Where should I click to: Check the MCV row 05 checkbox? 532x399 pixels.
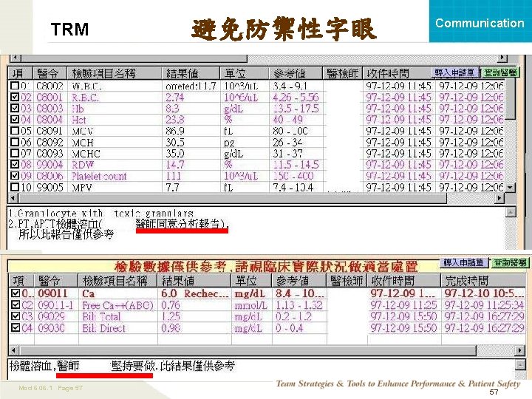[15, 131]
